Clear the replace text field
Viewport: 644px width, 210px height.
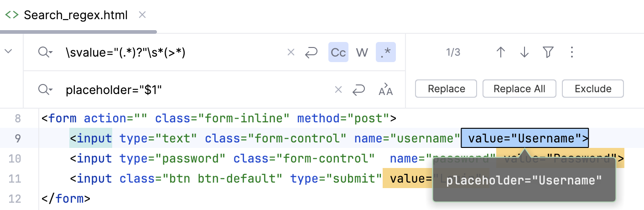(338, 90)
